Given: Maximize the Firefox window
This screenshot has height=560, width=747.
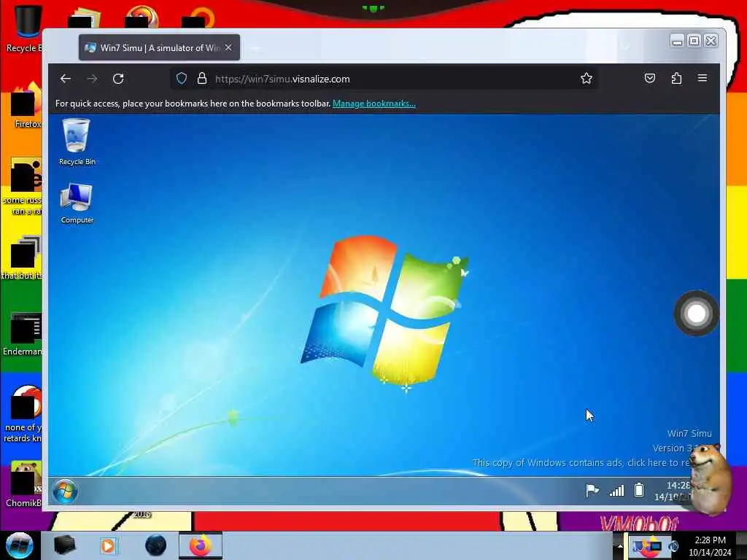Looking at the screenshot, I should coord(694,41).
